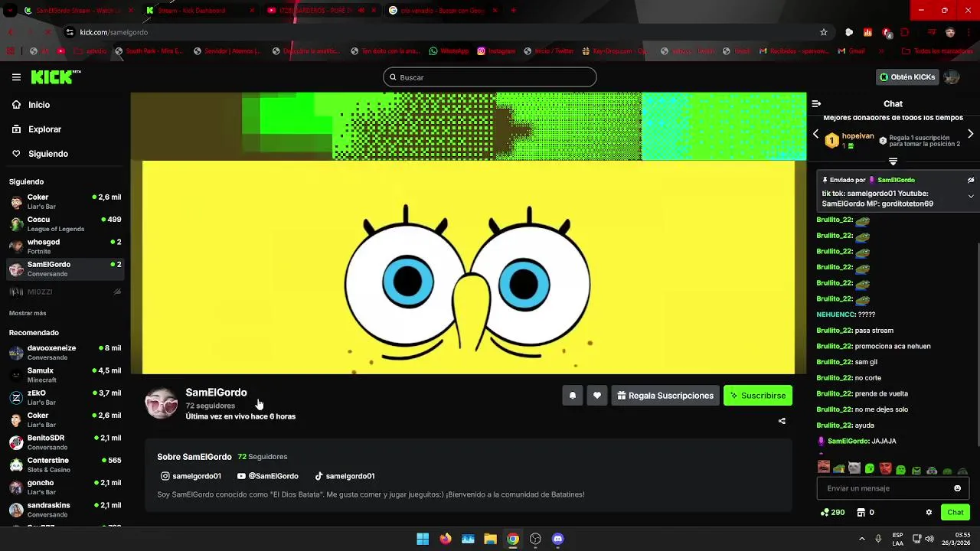The width and height of the screenshot is (980, 551).
Task: Open @SamElGordo YouTube link
Action: click(267, 476)
